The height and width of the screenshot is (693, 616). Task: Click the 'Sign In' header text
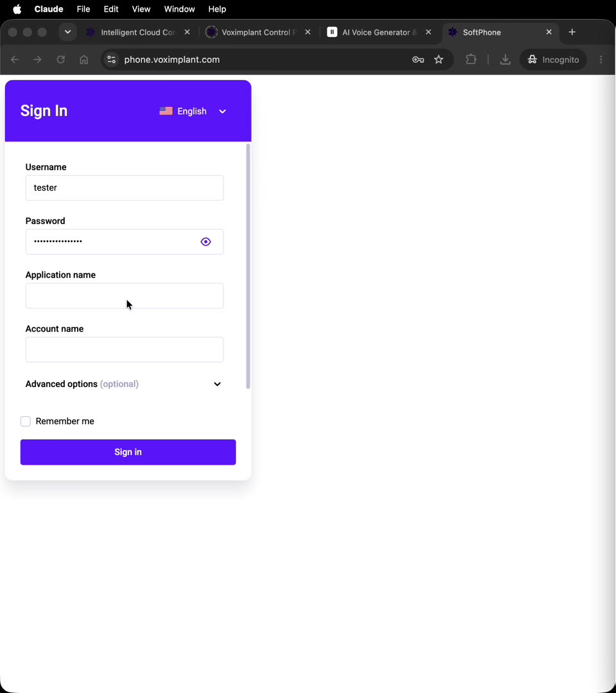44,111
